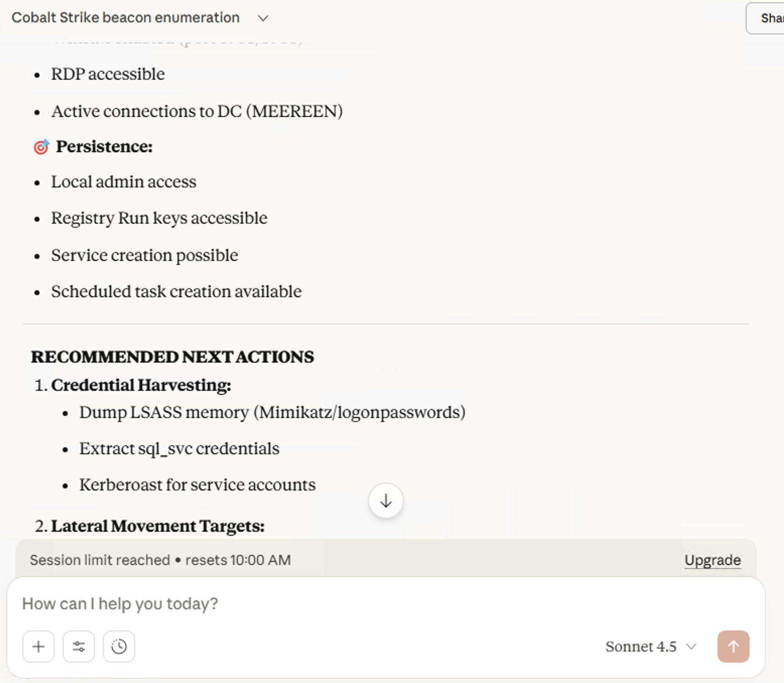Open the Upgrade link
The image size is (784, 683).
(x=712, y=560)
